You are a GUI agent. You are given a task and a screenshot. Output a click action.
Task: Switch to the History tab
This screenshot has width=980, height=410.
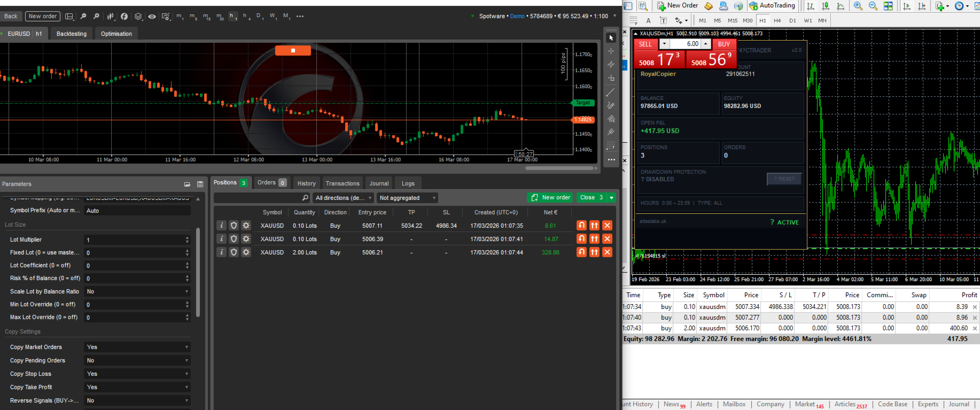pyautogui.click(x=307, y=183)
